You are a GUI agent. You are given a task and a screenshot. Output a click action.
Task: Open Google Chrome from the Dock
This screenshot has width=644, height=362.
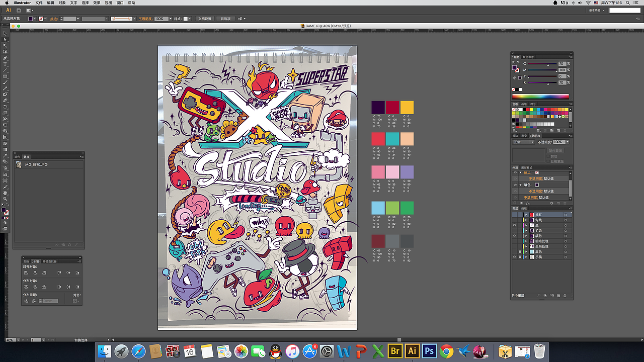coord(446,350)
